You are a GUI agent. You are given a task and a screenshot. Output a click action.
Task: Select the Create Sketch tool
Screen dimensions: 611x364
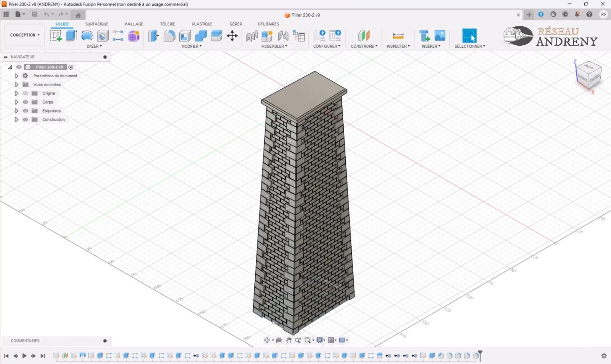coord(56,35)
